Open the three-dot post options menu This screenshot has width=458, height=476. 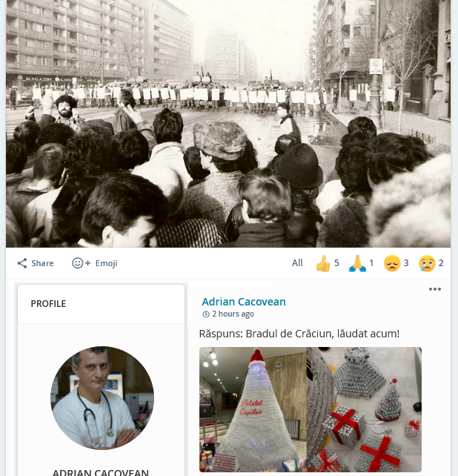[434, 289]
